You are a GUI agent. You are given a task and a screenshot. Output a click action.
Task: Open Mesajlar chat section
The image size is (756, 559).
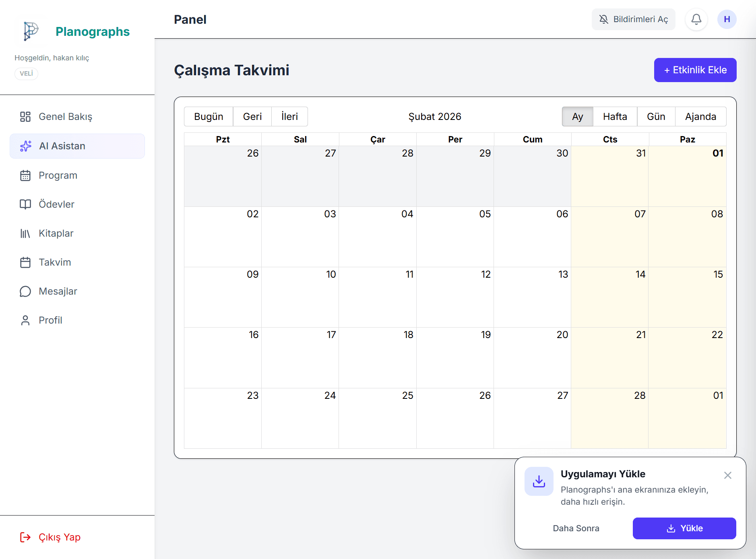click(58, 291)
